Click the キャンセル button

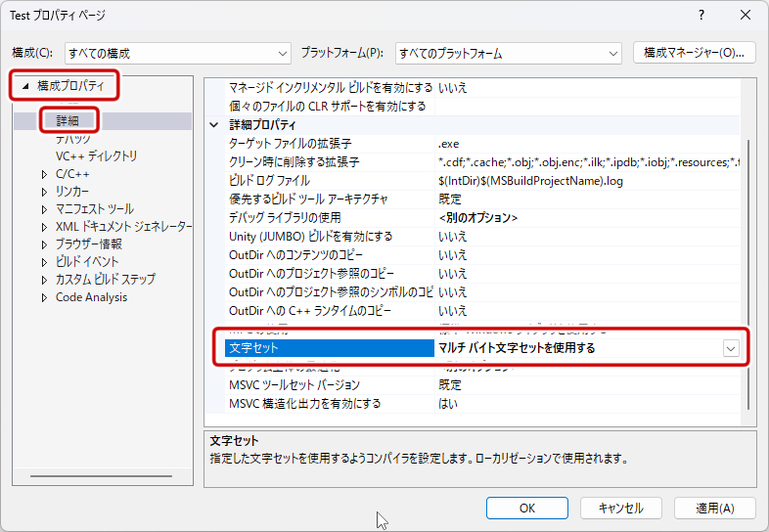[621, 508]
